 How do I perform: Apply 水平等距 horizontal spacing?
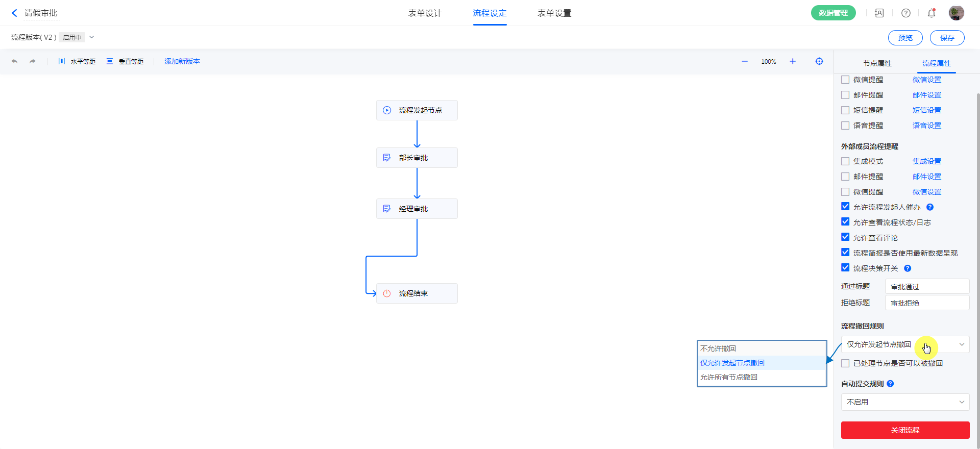pos(77,61)
